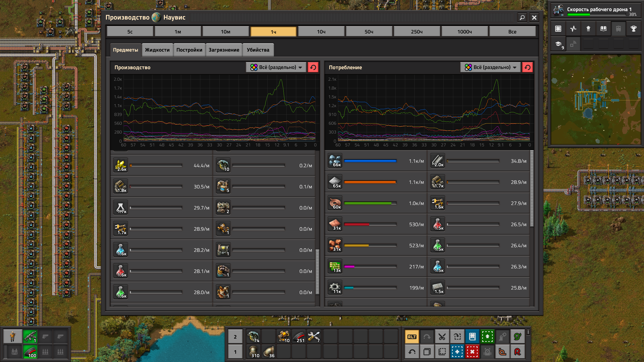Select the upgrade planner green tool
Viewport: 644px width, 362px height.
(487, 337)
